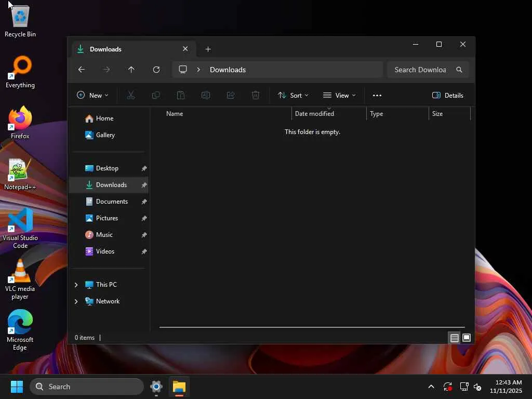Click the Search Downloads field
Viewport: 532px width, 399px height.
tap(420, 70)
